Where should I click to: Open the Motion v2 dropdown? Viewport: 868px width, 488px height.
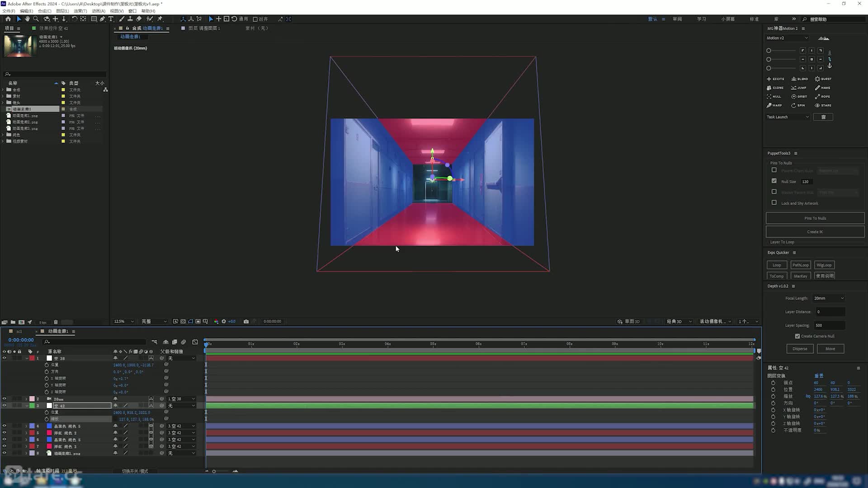point(787,38)
